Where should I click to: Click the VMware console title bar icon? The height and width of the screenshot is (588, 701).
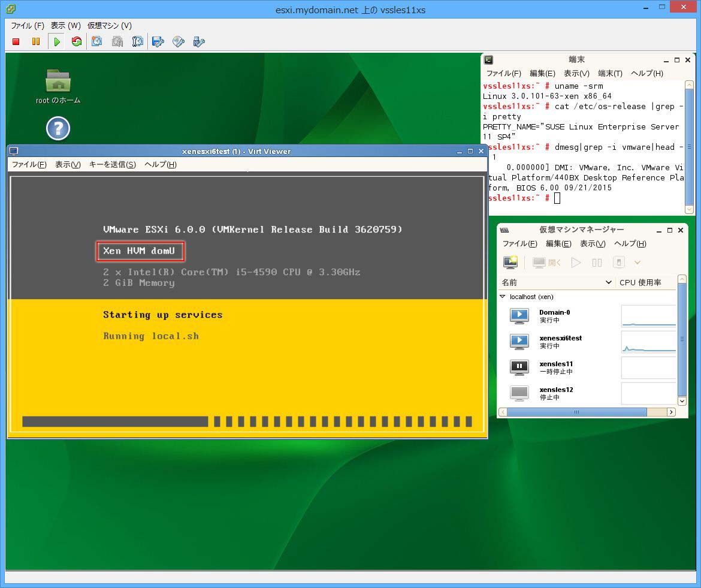[11, 8]
